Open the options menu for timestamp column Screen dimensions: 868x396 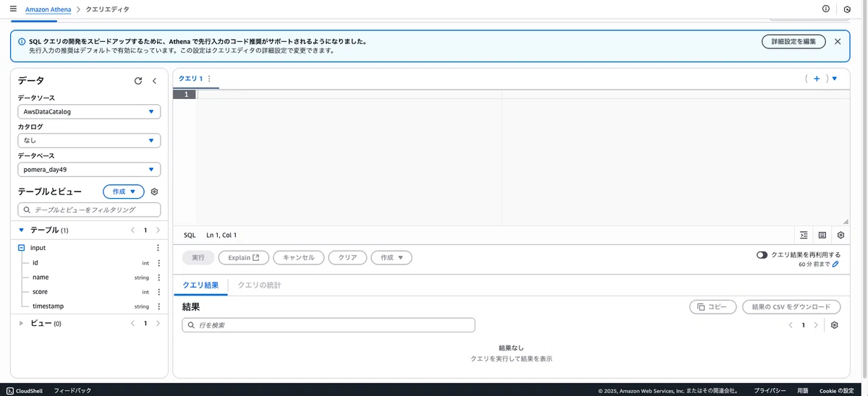[x=159, y=306]
